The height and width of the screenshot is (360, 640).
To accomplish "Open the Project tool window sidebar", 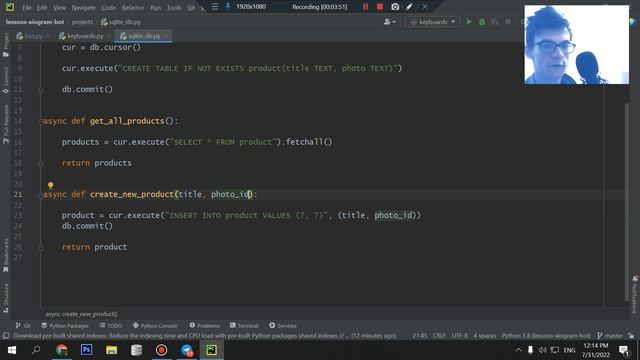I will tap(6, 45).
